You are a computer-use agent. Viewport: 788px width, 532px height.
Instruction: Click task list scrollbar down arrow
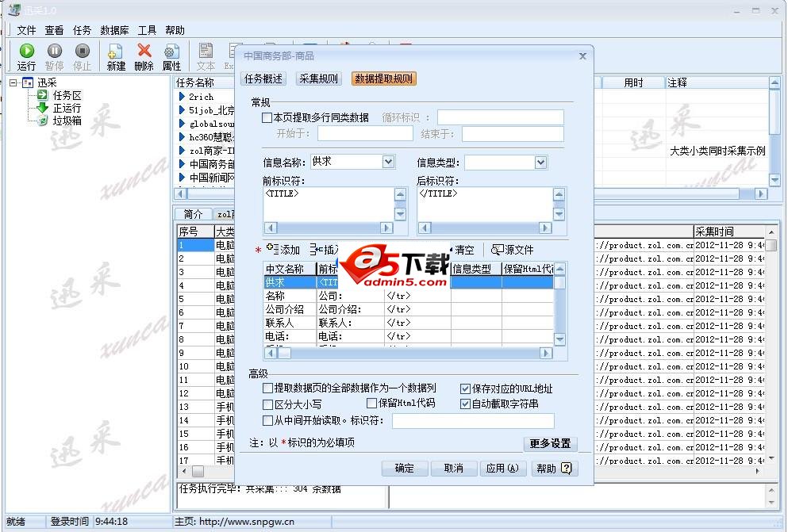(x=775, y=179)
